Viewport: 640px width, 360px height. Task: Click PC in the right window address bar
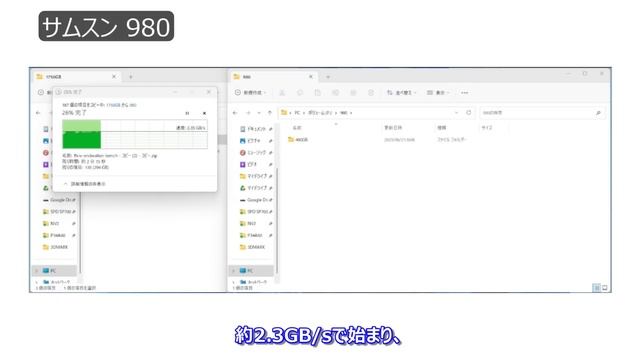click(x=297, y=113)
